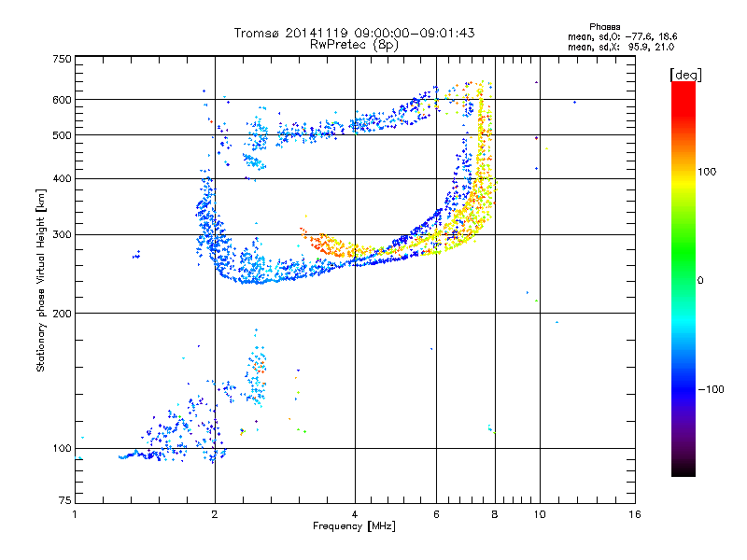The height and width of the screenshot is (560, 747).
Task: Click the y-axis tick label '500'
Action: point(62,135)
